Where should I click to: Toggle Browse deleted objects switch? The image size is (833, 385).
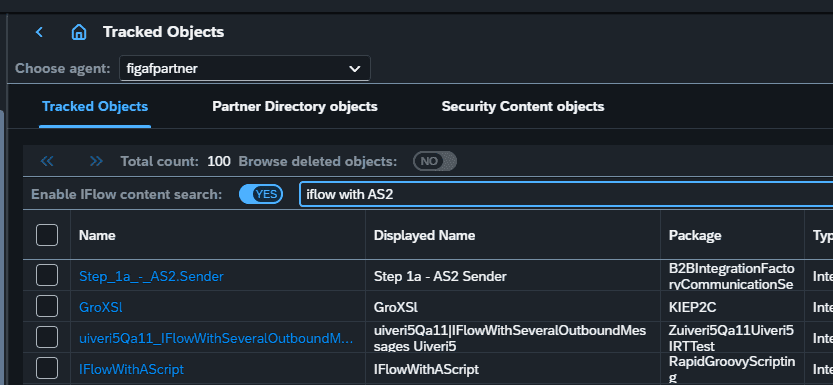click(x=435, y=161)
